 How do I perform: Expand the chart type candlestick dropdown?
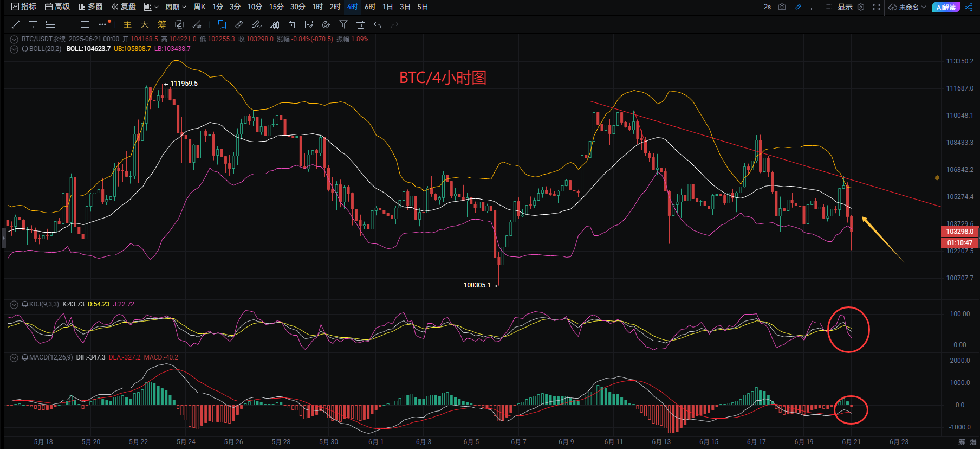151,7
